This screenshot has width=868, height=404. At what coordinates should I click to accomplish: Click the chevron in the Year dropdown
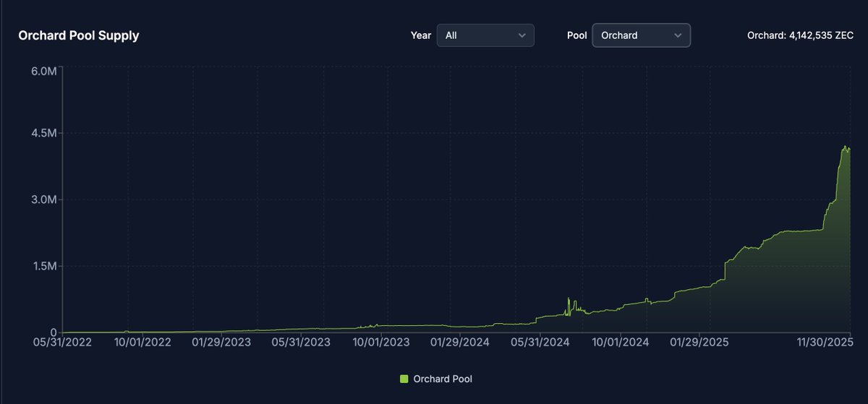pos(522,35)
